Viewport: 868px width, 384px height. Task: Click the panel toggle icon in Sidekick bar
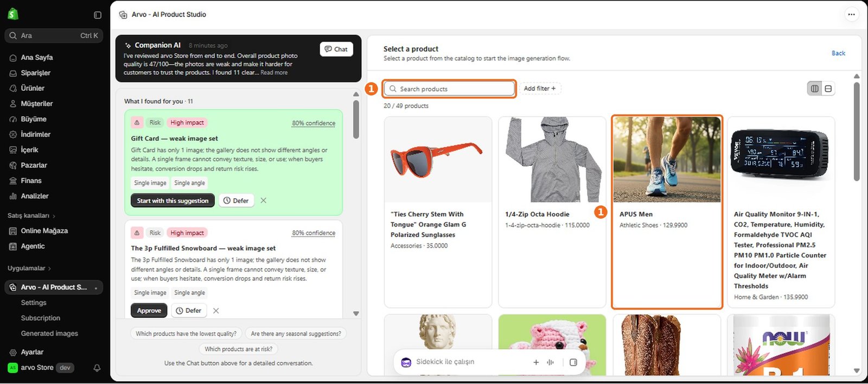pos(573,362)
